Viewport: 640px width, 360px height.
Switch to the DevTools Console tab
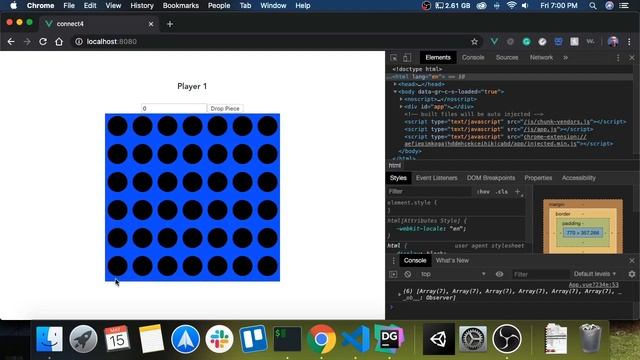473,58
